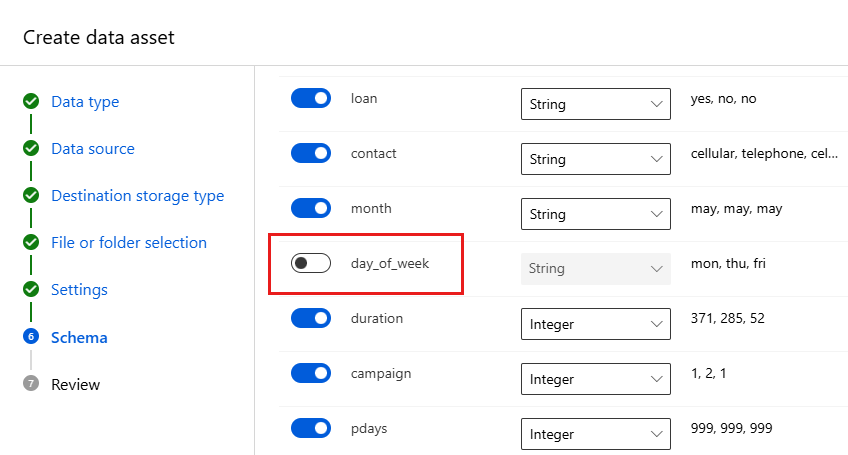Open the duration Integer type dropdown
This screenshot has height=455, width=848.
pyautogui.click(x=596, y=324)
